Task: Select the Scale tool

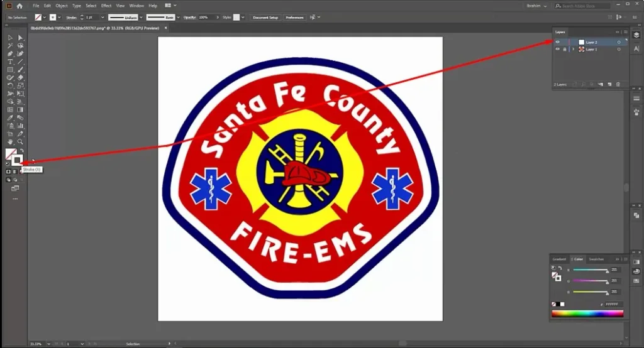Action: click(x=20, y=86)
